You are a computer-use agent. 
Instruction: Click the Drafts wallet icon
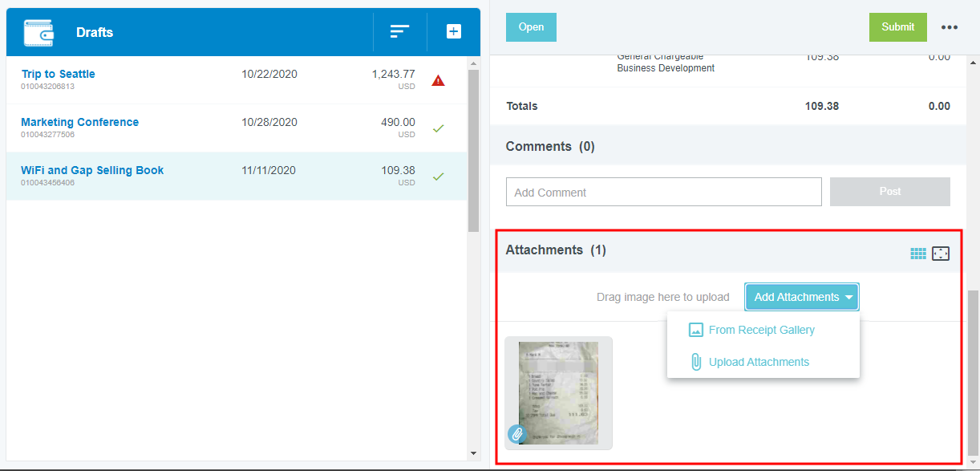coord(38,33)
